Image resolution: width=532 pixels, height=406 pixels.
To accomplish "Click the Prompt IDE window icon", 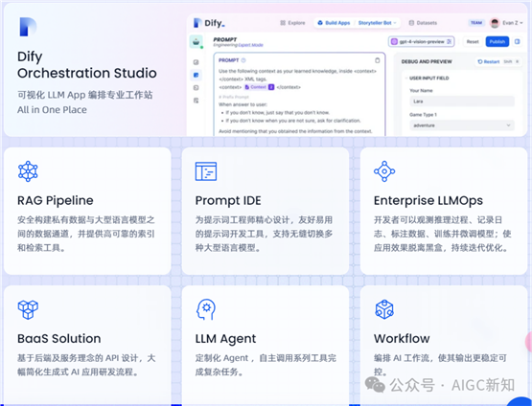I will coord(206,171).
